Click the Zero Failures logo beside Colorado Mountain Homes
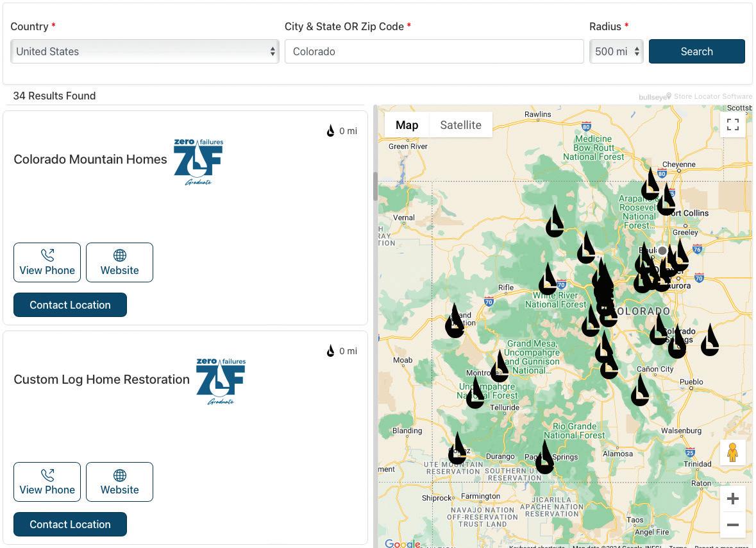The image size is (756, 548). pos(198,162)
